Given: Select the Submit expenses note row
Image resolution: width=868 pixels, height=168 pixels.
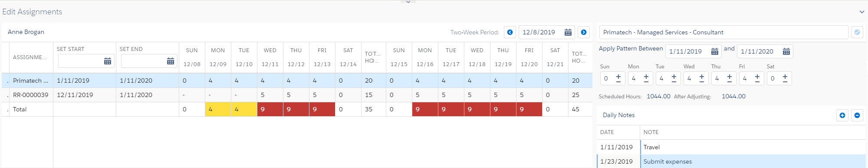Looking at the screenshot, I should (x=731, y=161).
